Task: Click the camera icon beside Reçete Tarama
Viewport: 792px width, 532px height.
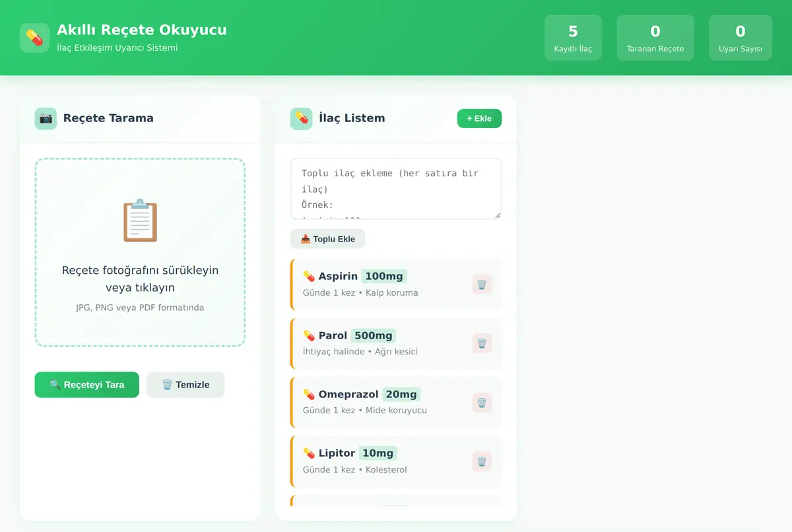Action: 46,119
